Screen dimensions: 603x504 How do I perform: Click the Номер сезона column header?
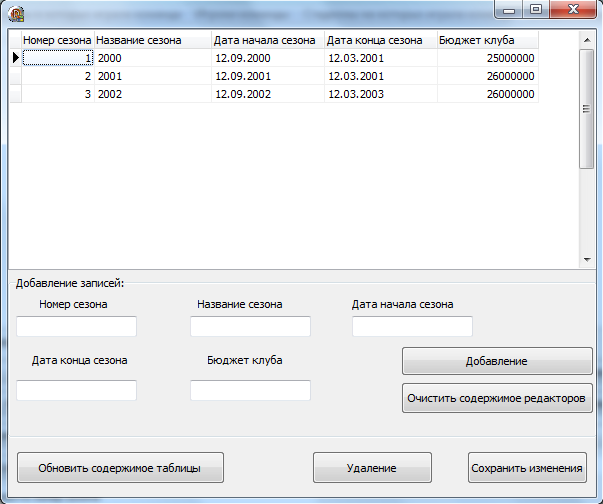point(58,40)
